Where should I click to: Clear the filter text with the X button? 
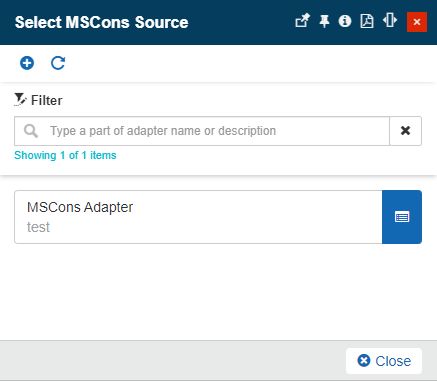(405, 131)
